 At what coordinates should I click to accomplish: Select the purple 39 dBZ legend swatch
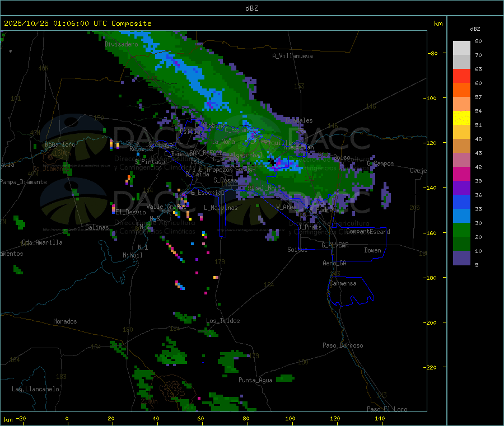461,188
